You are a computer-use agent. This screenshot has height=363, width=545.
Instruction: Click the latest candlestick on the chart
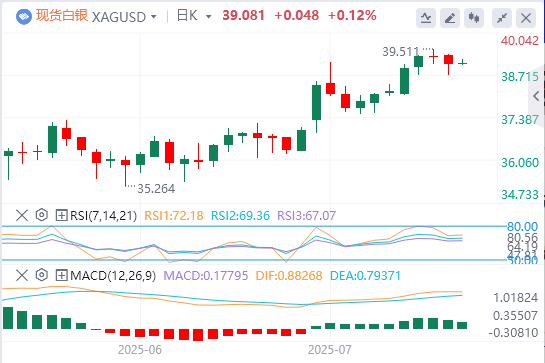(463, 63)
